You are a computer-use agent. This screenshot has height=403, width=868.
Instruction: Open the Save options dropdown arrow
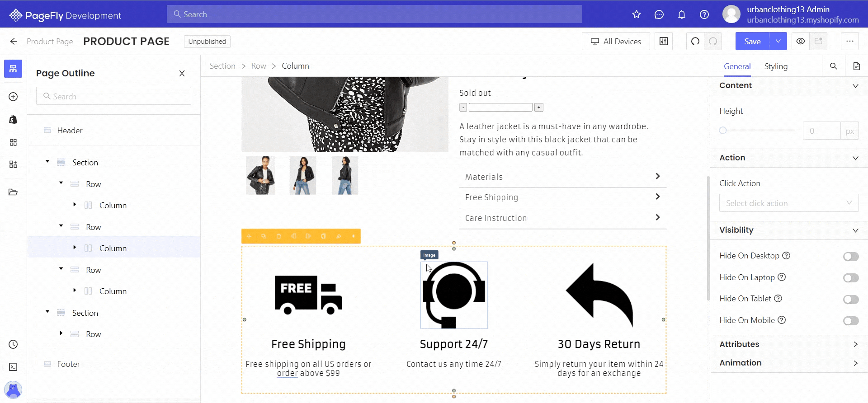click(778, 41)
